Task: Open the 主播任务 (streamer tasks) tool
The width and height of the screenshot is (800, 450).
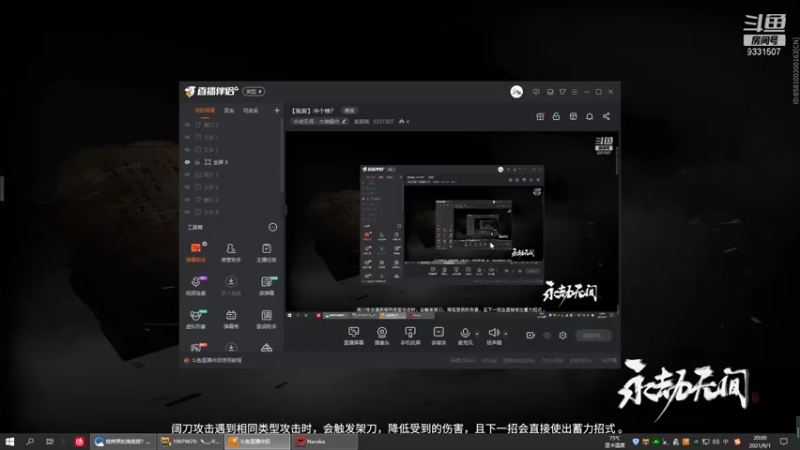Action: 266,252
